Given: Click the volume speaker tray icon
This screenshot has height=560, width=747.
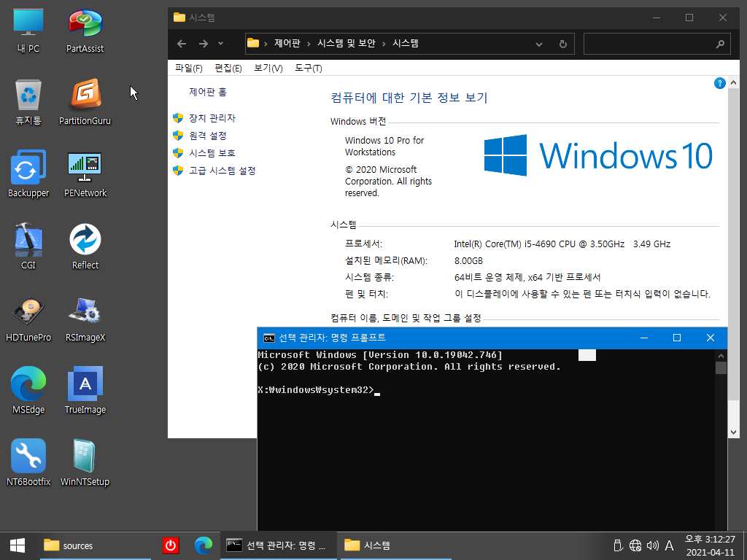Looking at the screenshot, I should (652, 545).
